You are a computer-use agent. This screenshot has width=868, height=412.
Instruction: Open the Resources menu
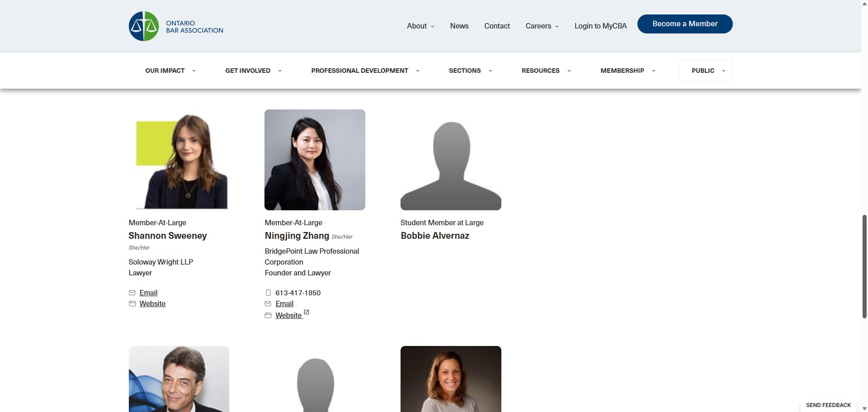coord(546,71)
